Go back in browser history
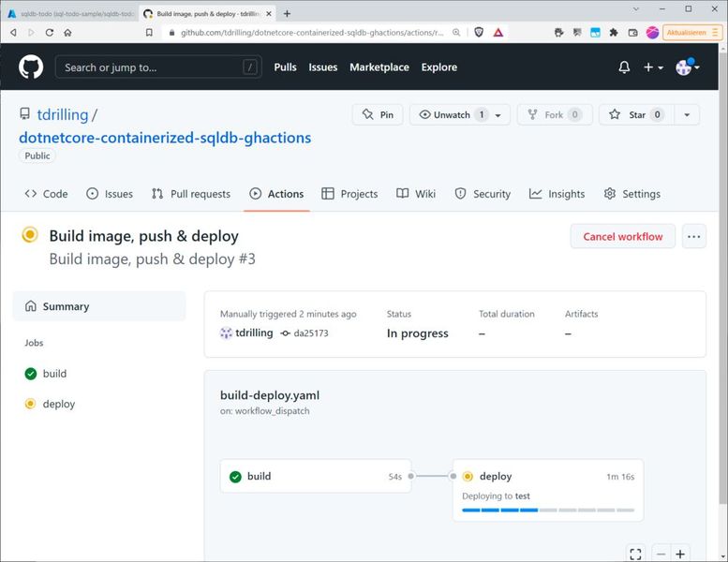728x562 pixels. click(x=13, y=33)
